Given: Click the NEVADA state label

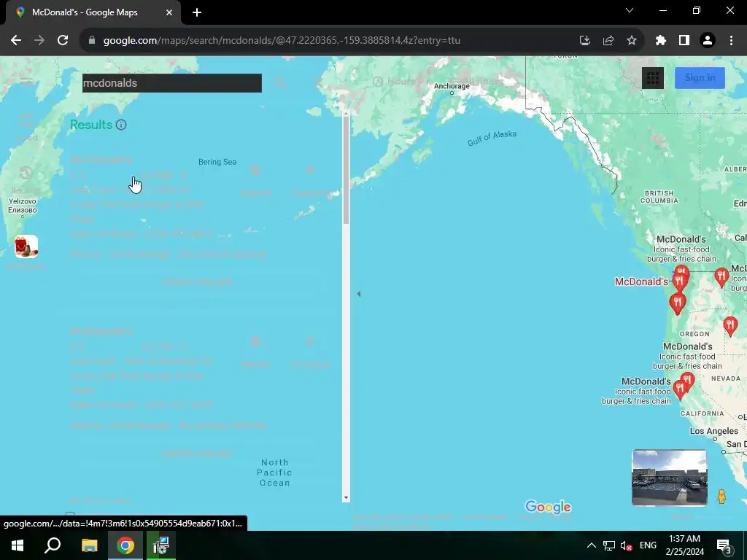Looking at the screenshot, I should point(726,378).
